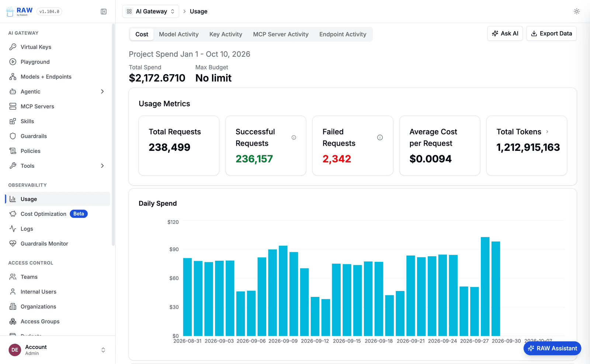Click the MCP Servers server icon

13,106
